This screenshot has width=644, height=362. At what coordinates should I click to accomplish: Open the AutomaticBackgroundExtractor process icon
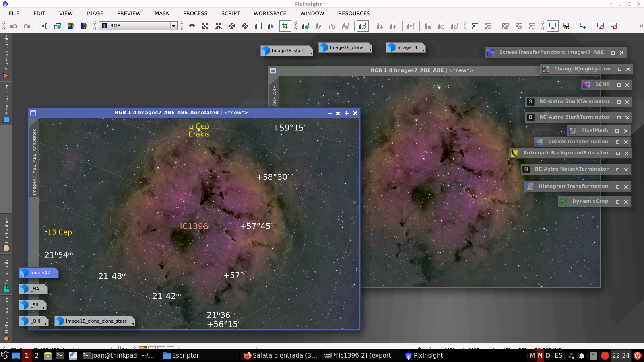(x=566, y=153)
